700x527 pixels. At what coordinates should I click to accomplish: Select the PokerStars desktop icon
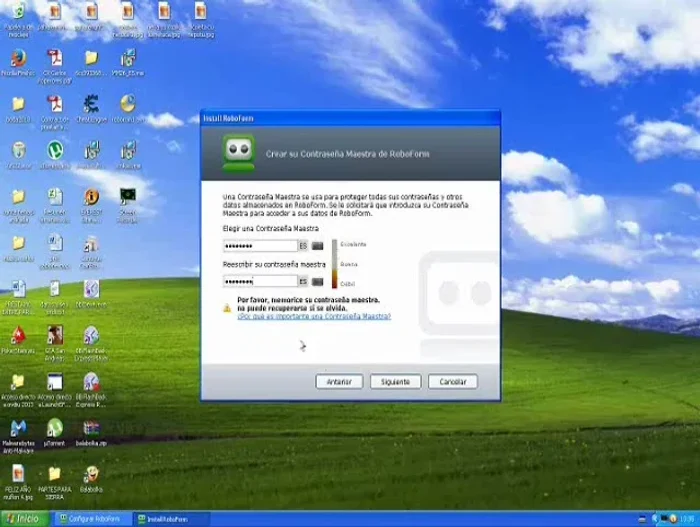tap(17, 336)
